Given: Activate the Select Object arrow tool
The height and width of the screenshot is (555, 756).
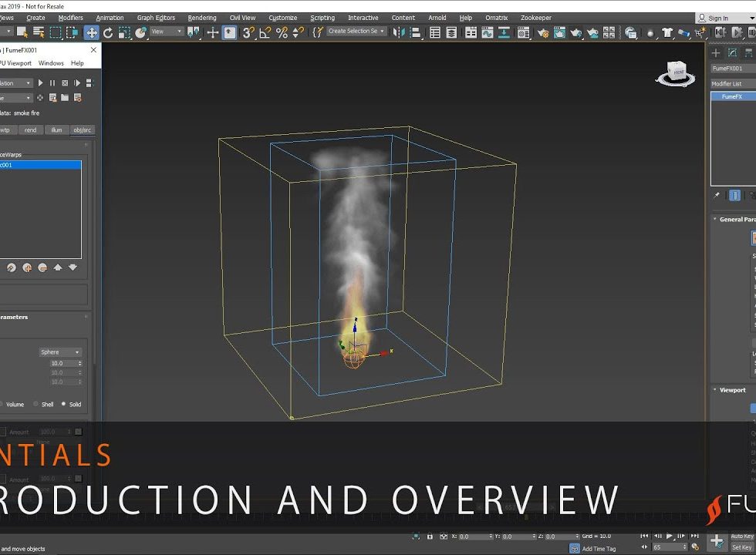Looking at the screenshot, I should point(22,32).
